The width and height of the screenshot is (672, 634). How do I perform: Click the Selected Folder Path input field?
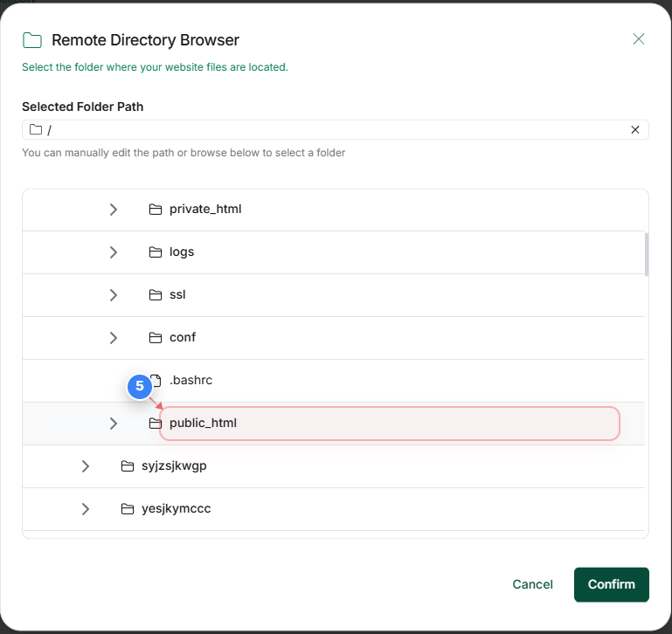(x=336, y=130)
